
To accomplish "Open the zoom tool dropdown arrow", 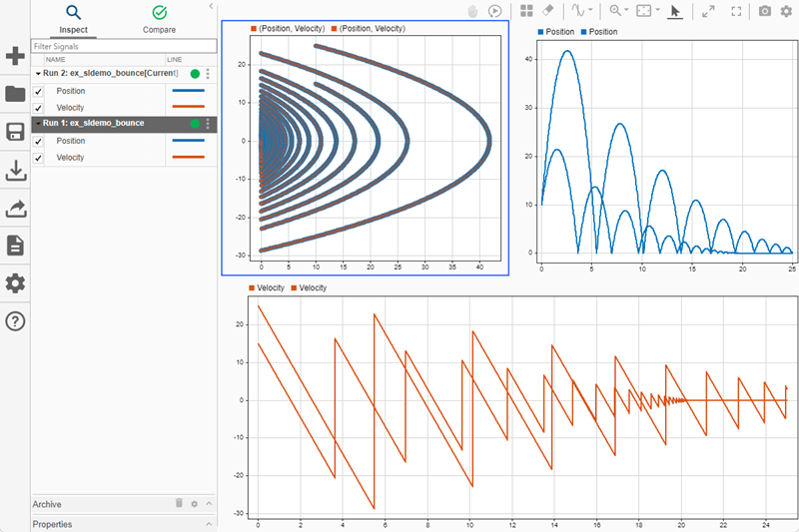I will click(x=626, y=11).
